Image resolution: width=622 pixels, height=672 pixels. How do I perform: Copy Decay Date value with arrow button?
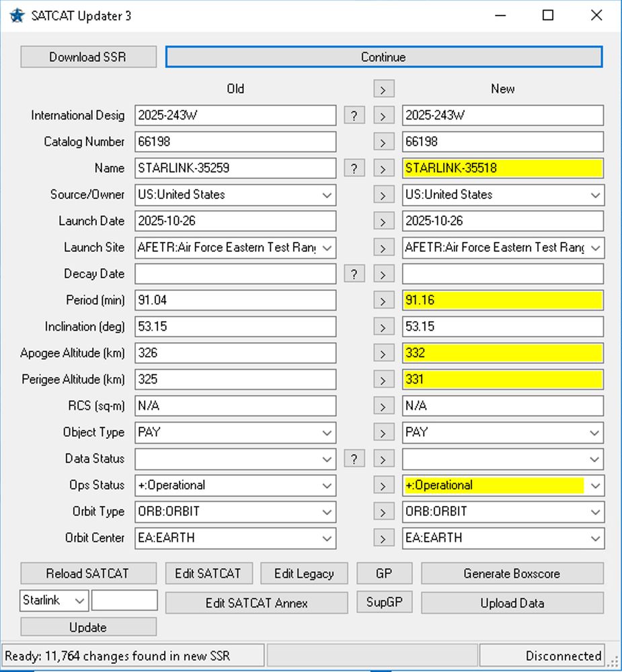384,274
